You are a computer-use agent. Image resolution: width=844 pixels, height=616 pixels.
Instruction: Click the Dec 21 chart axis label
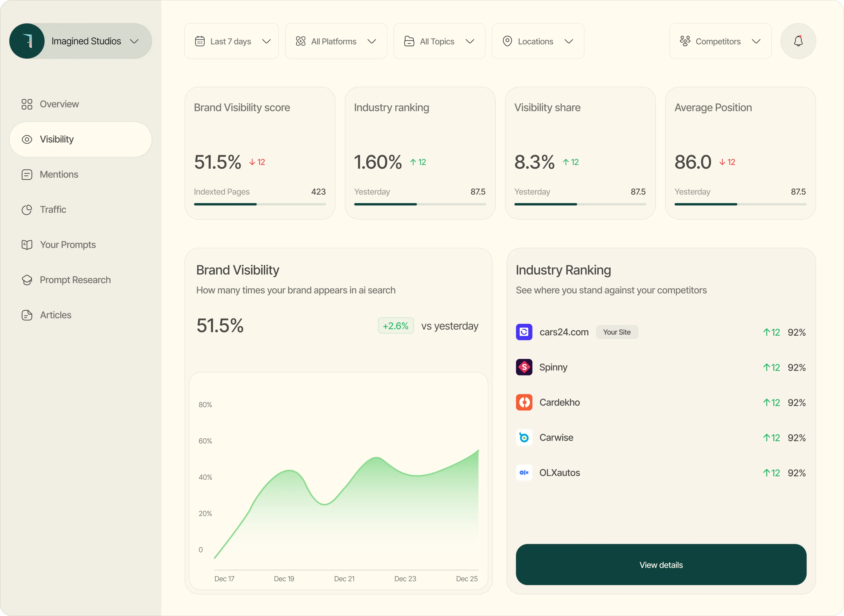(344, 579)
